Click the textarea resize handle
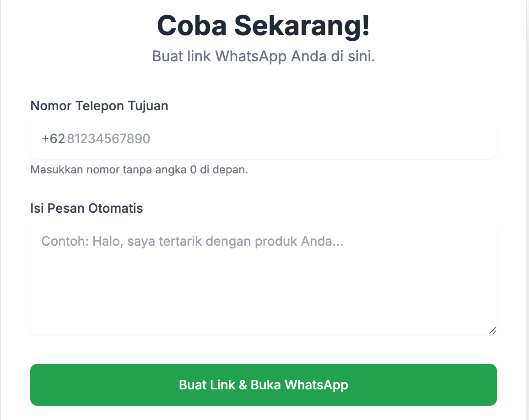The image size is (529, 420). point(493,330)
